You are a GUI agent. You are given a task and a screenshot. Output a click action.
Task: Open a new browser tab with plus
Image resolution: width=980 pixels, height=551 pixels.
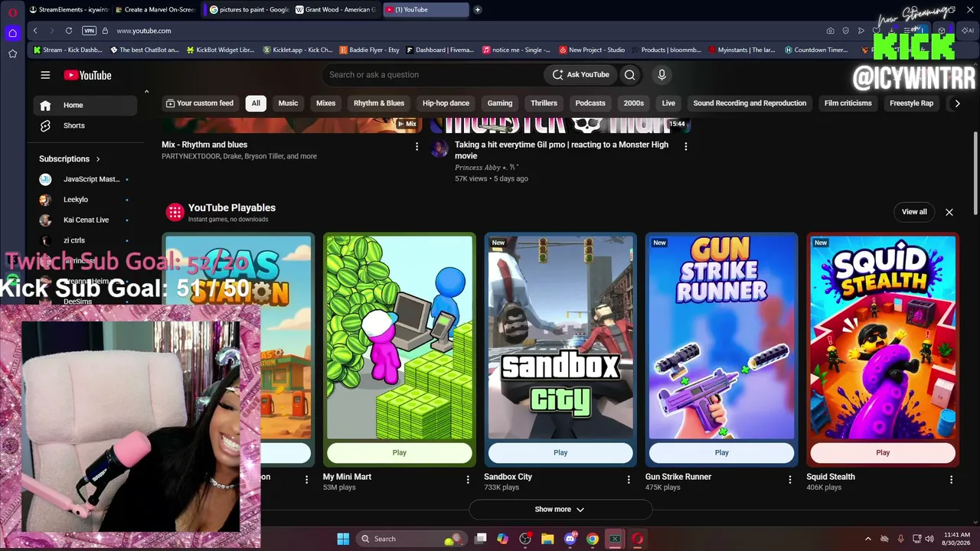tap(478, 10)
